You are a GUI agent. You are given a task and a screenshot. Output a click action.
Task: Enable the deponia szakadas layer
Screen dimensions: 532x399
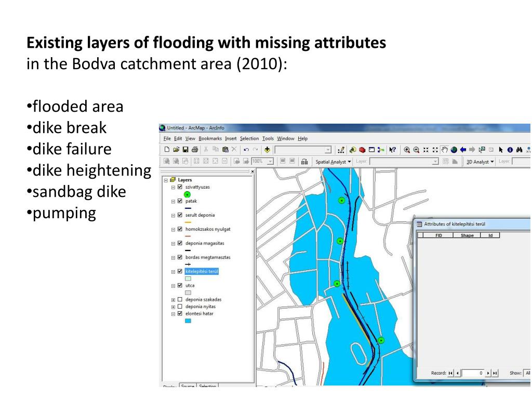[x=180, y=299]
